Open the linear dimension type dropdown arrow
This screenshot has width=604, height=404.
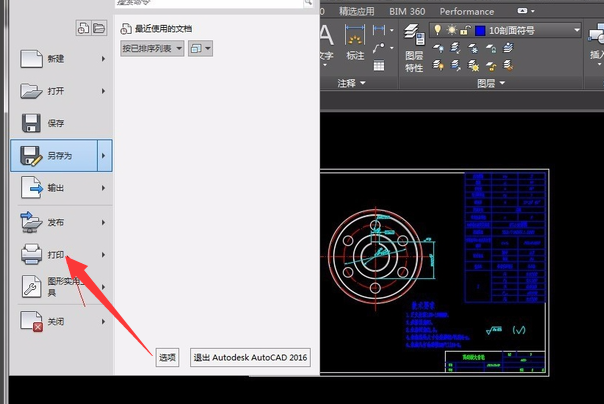click(392, 30)
